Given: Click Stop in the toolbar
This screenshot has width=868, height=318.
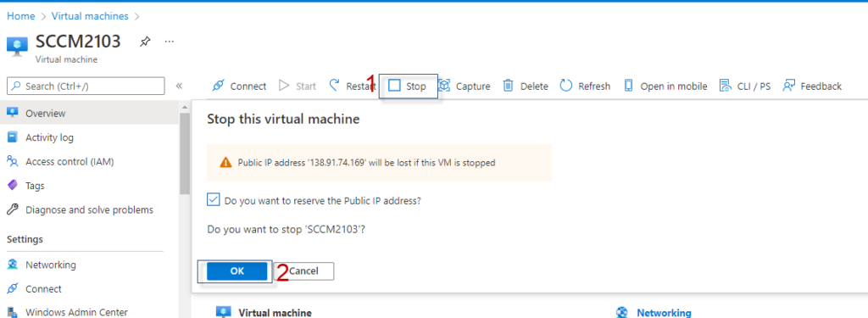Looking at the screenshot, I should [408, 86].
